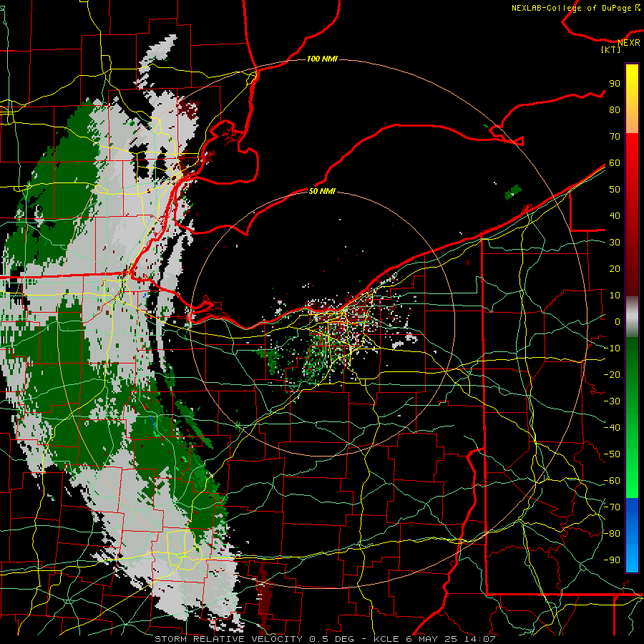This screenshot has width=644, height=644.
Task: Click the -30 scale value
Action: tap(612, 401)
